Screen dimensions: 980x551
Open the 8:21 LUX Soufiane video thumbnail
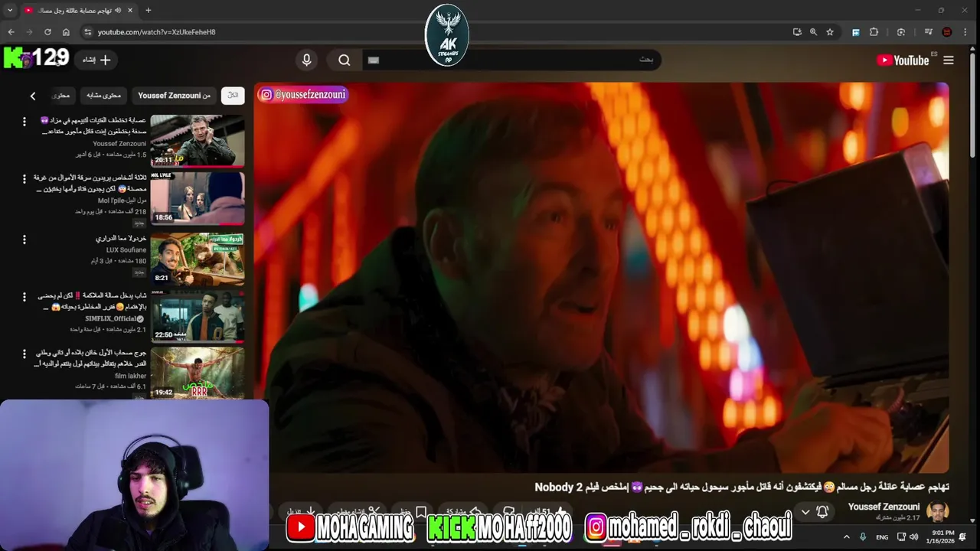pyautogui.click(x=198, y=259)
